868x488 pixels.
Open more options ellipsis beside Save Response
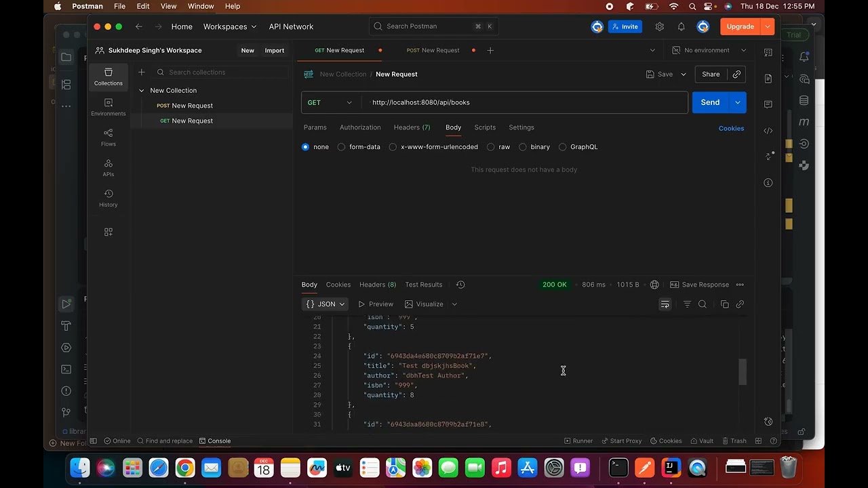tap(740, 285)
